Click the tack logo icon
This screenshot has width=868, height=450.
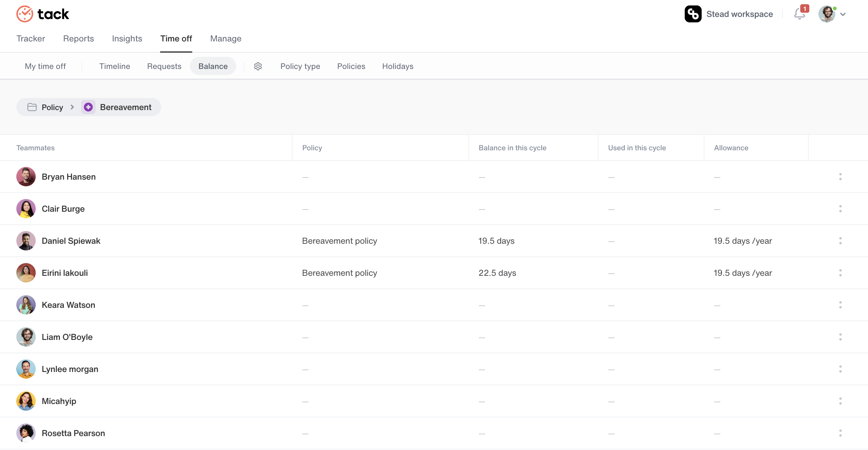[24, 14]
